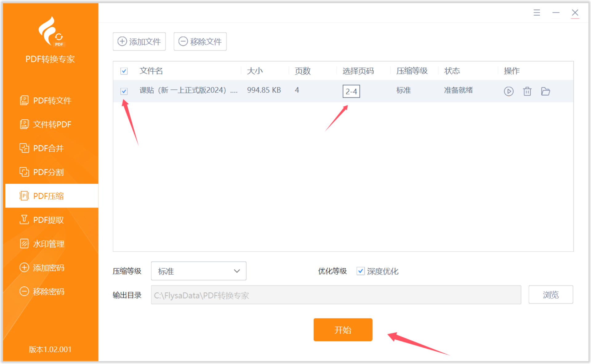Edit the page range field showing 2-4
The image size is (591, 364).
(x=351, y=91)
